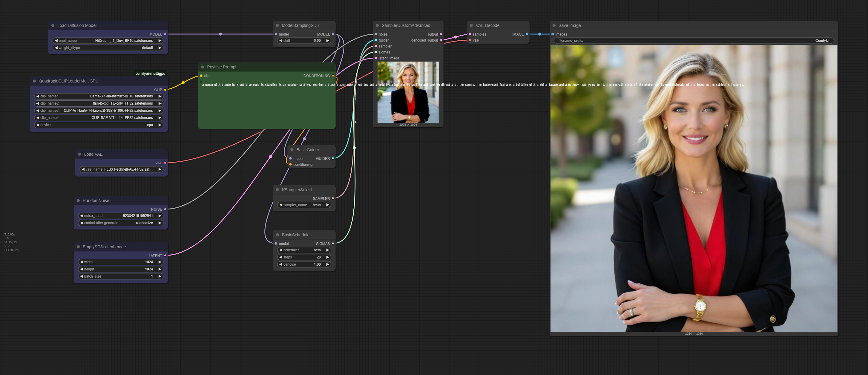Collapse the Load Diffusion Model node via its title dot
Viewport: 868px width, 375px height.
click(x=53, y=25)
